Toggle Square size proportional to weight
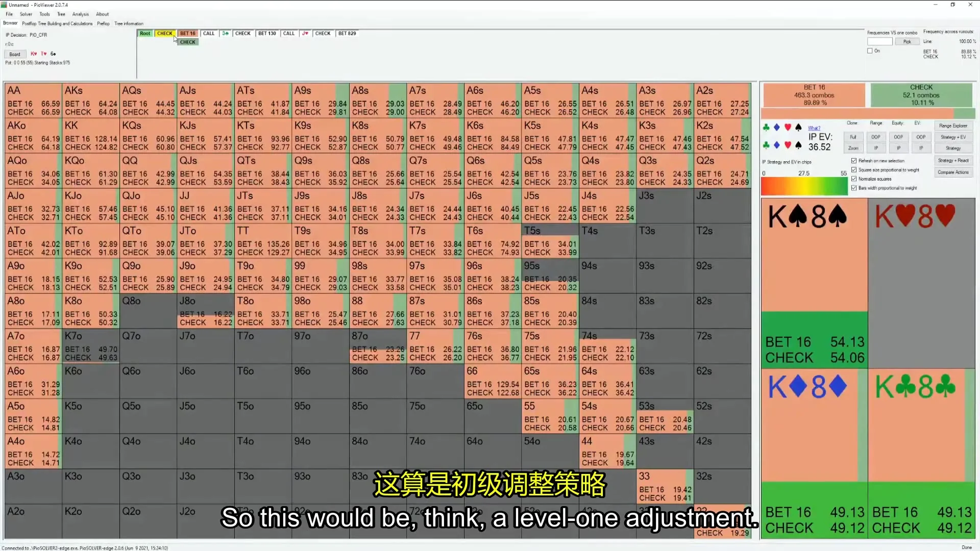Viewport: 980px width, 551px height. pos(854,170)
